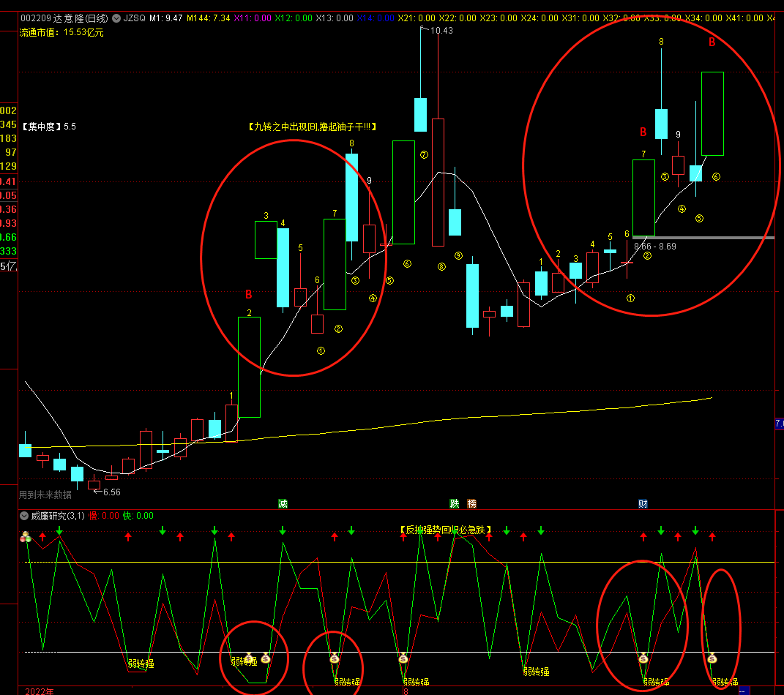Click red B signal beside candle numbered 2
Screen dimensions: 784x695
point(248,295)
